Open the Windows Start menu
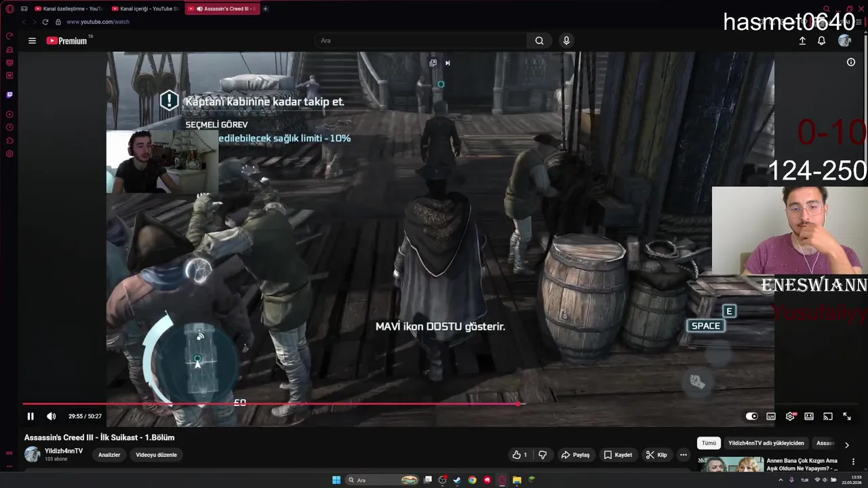 point(336,480)
